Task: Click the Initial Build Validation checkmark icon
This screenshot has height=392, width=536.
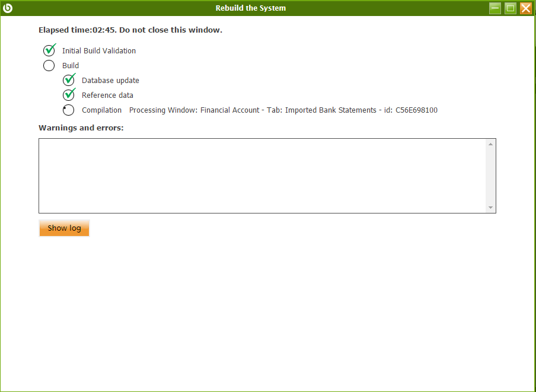Action: [49, 50]
